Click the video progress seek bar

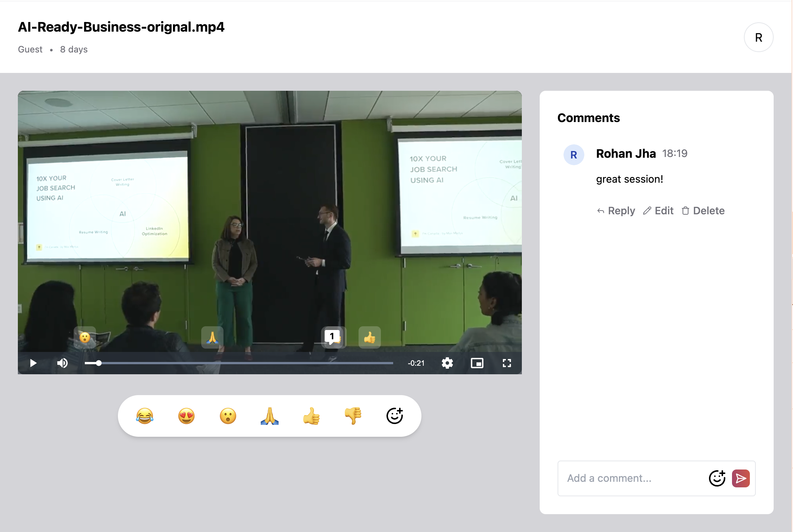point(239,363)
